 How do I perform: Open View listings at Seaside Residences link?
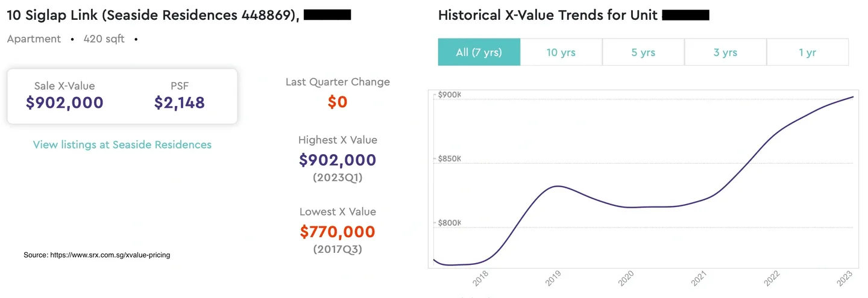[x=122, y=144]
